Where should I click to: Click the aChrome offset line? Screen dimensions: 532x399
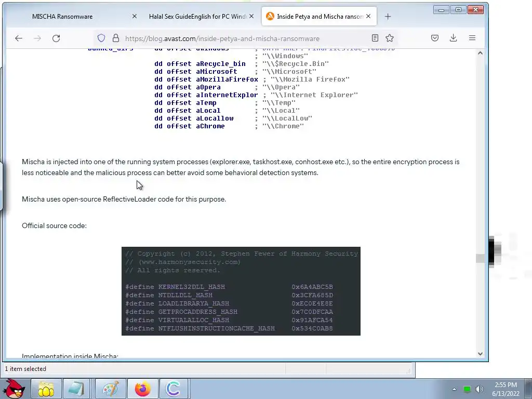229,126
